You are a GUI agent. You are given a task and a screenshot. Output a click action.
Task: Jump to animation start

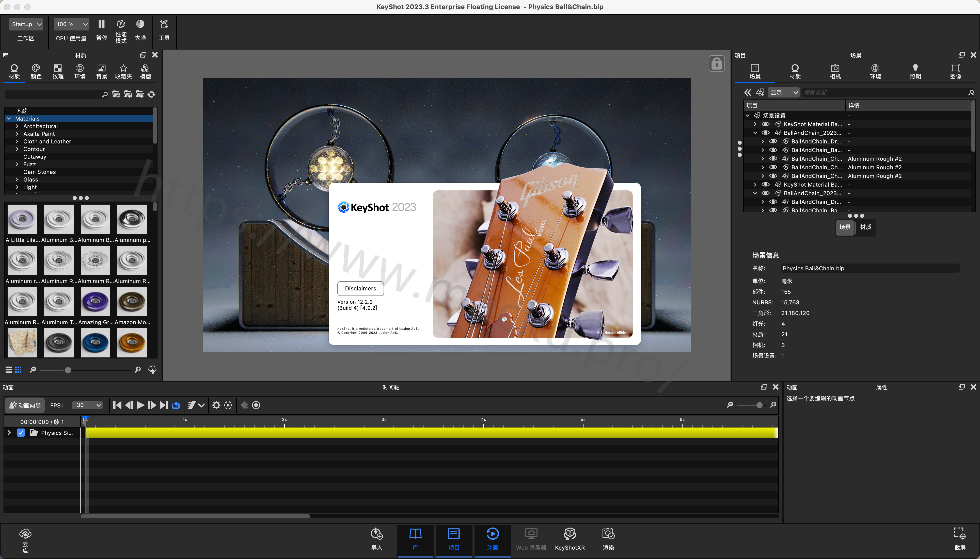[118, 405]
